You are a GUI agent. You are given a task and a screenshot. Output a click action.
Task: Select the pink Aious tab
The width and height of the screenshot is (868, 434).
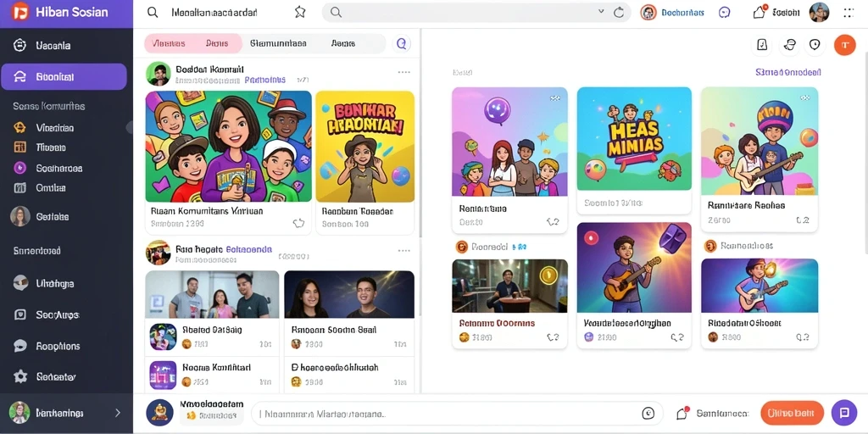216,43
